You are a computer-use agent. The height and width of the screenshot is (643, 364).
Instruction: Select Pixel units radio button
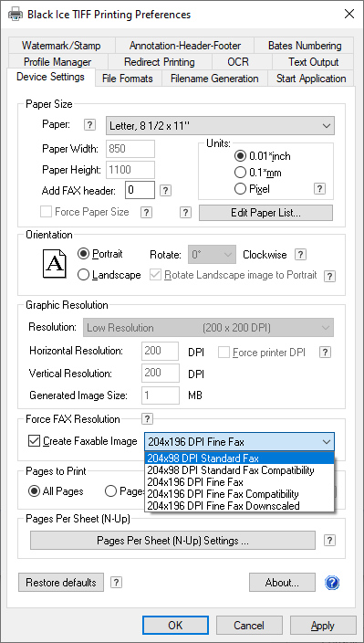(x=240, y=189)
